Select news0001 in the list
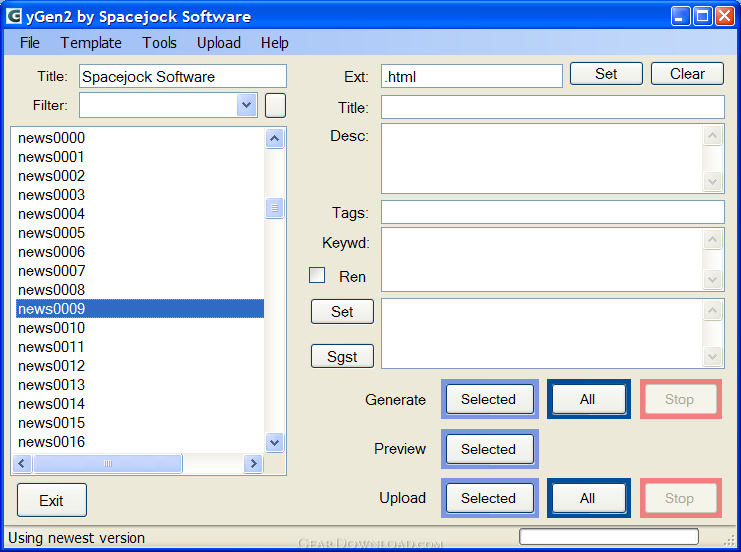741x552 pixels. pyautogui.click(x=140, y=156)
